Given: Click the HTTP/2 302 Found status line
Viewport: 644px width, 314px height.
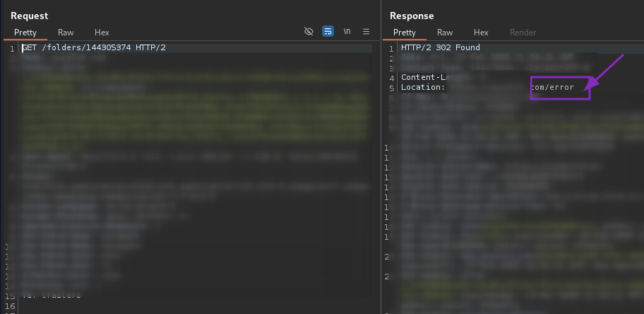Looking at the screenshot, I should [x=440, y=48].
